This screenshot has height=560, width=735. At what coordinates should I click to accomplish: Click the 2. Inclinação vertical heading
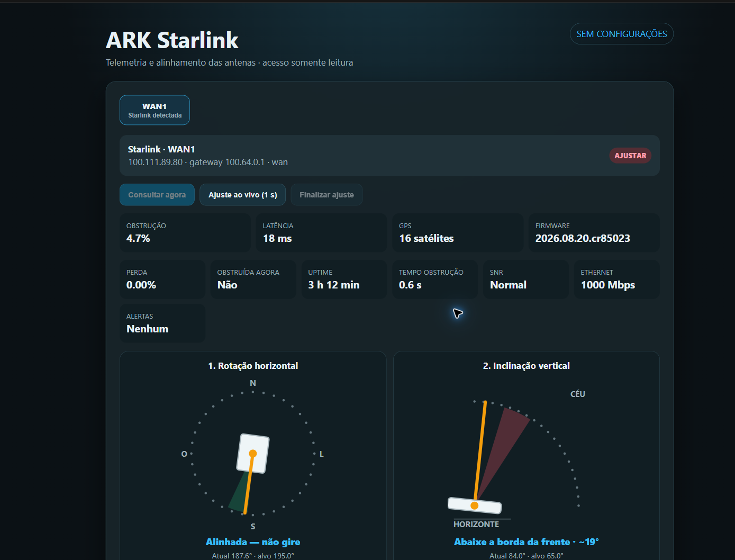527,366
